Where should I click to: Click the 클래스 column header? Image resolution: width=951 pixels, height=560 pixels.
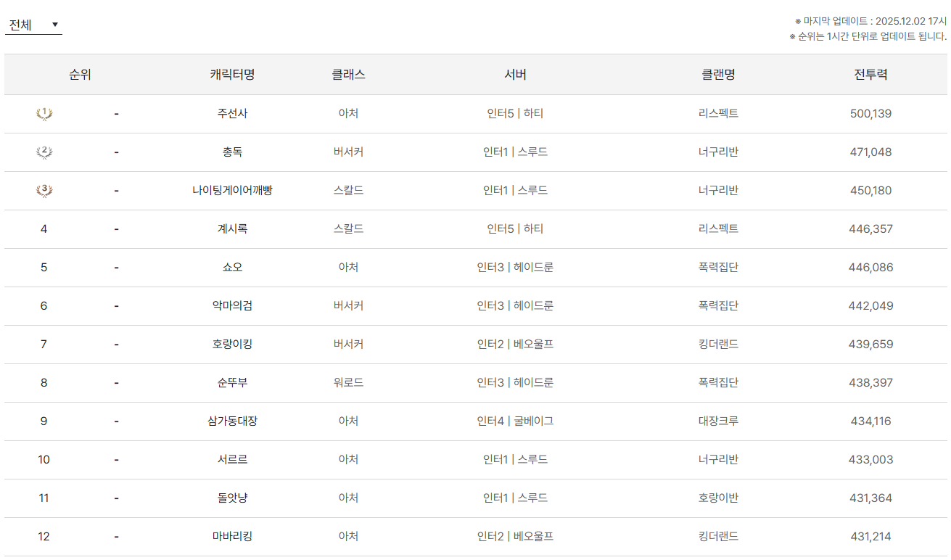[348, 75]
